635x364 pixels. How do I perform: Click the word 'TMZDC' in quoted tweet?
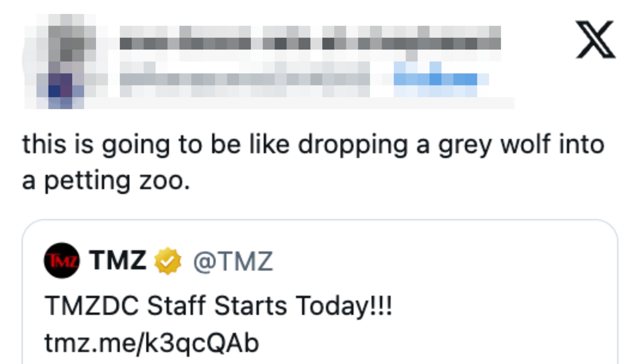91,305
